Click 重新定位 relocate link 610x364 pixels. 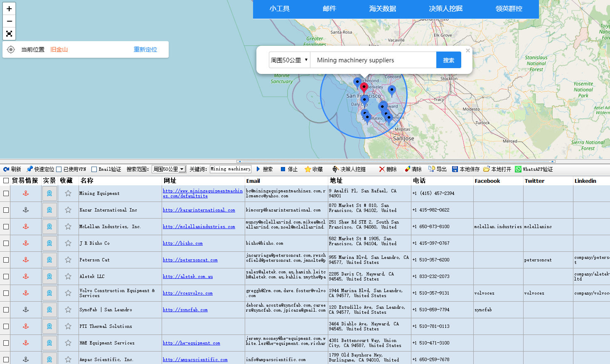pyautogui.click(x=145, y=49)
